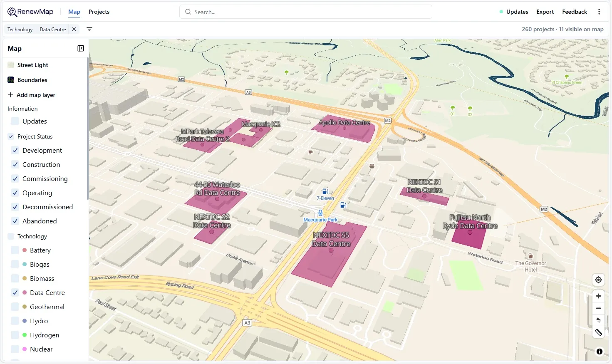Select the Street Light basemap thumbnail
The height and width of the screenshot is (364, 612).
10,65
